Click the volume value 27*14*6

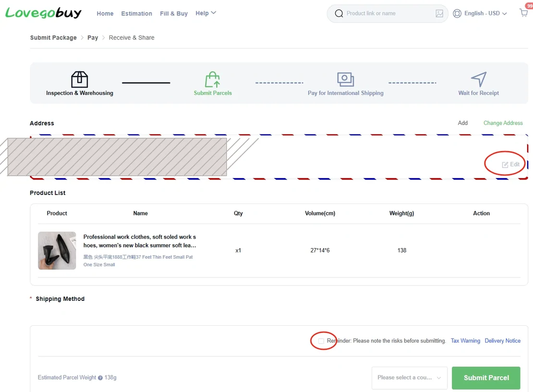point(320,250)
